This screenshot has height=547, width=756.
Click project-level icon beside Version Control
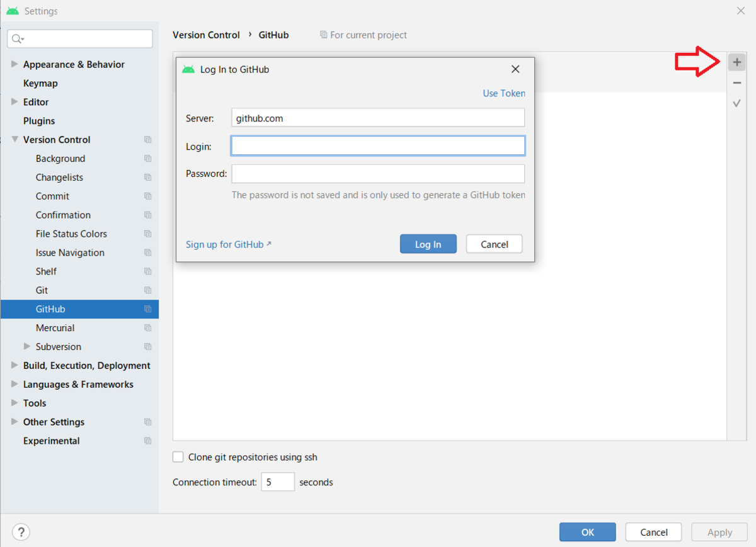pyautogui.click(x=148, y=140)
